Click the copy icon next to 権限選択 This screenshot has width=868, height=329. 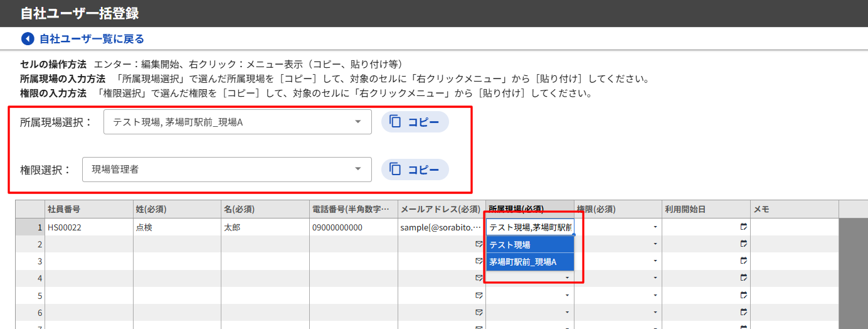point(395,169)
